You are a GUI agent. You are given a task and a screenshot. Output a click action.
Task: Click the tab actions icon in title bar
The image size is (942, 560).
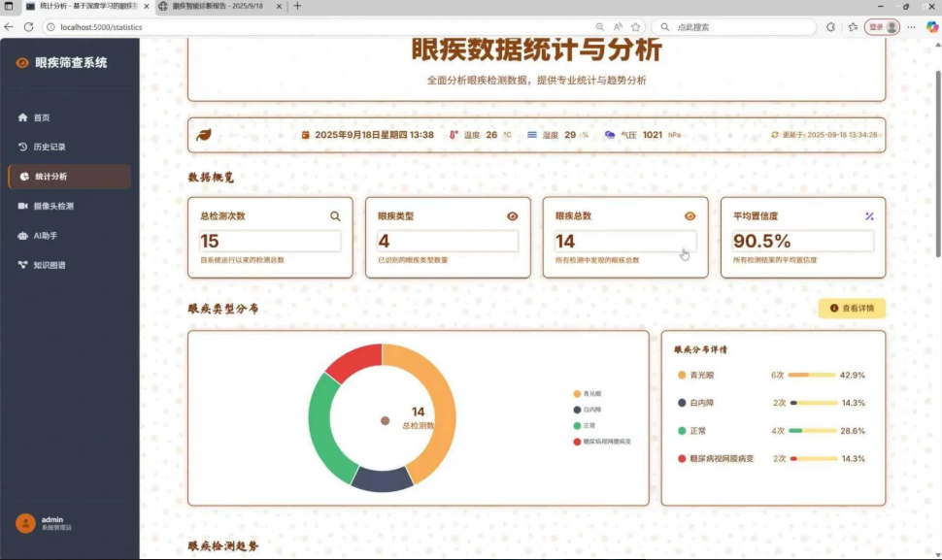(9, 6)
